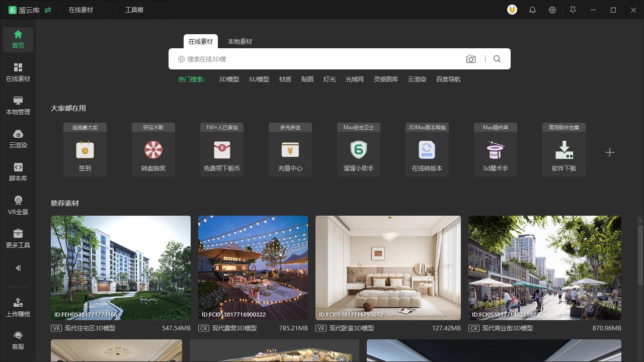The height and width of the screenshot is (362, 644).
Task: Launch 溜溜小助手 safety assistant
Action: (x=358, y=151)
